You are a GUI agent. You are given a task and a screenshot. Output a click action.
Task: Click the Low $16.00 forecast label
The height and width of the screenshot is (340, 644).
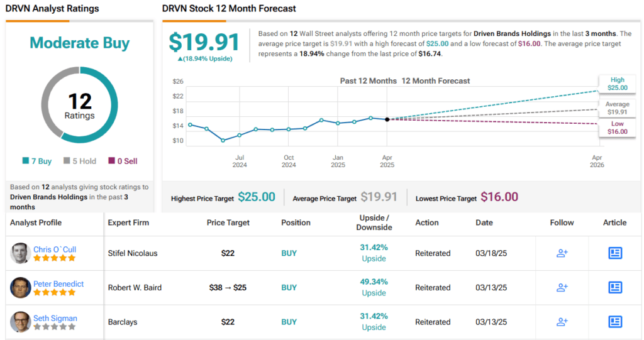pos(618,128)
